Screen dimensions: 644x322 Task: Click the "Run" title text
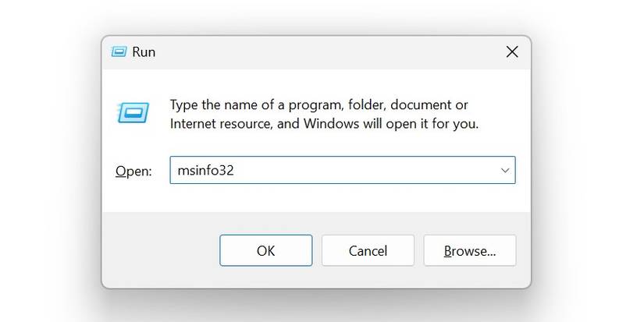(x=144, y=52)
